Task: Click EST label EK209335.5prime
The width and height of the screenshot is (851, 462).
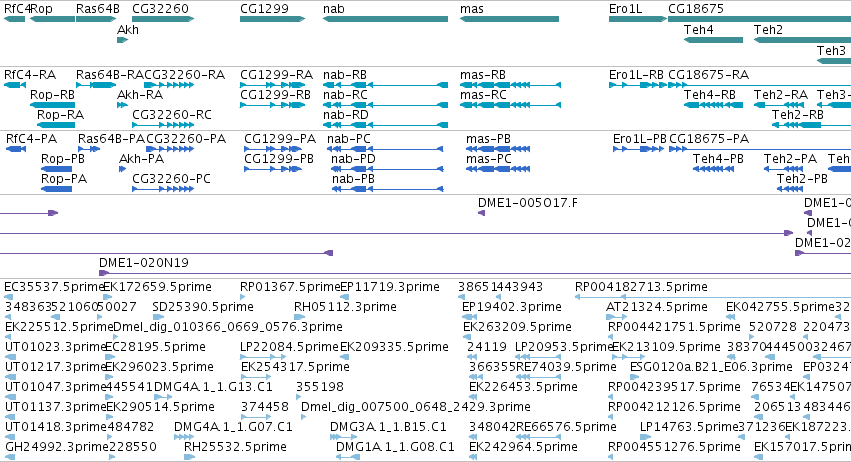Action: (x=395, y=347)
